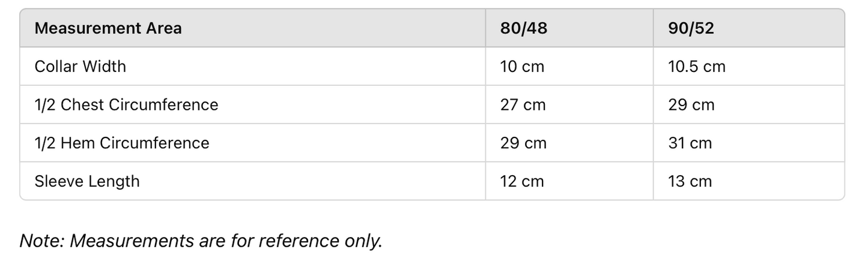The width and height of the screenshot is (868, 276).
Task: Select the 31 cm hem circumference value
Action: [690, 143]
